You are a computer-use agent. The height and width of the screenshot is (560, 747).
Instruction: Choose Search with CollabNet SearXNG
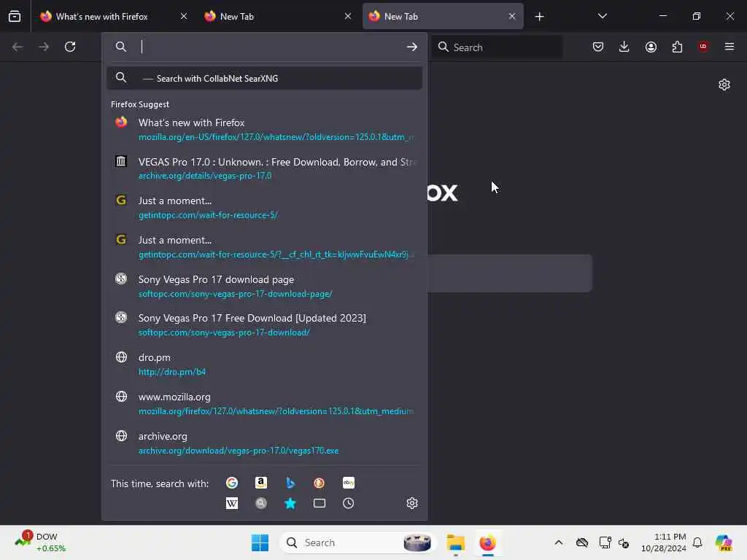pos(264,78)
